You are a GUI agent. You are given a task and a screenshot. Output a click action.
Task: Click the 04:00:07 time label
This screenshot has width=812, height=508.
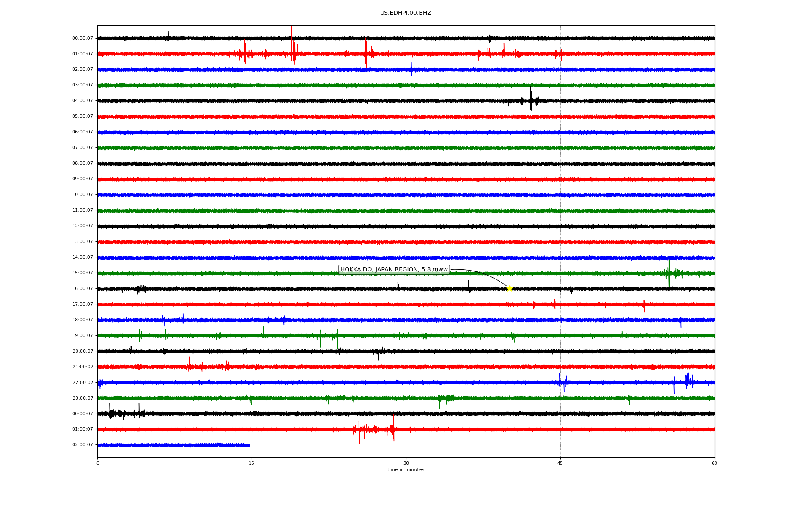pyautogui.click(x=82, y=101)
